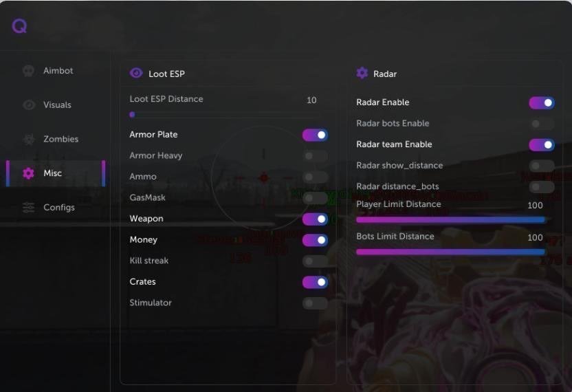This screenshot has height=392, width=572.
Task: Switch to the Configs tab
Action: tap(59, 207)
